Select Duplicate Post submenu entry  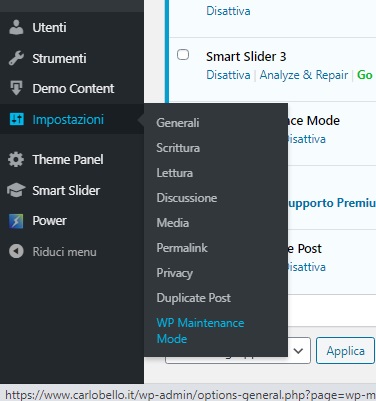point(193,298)
